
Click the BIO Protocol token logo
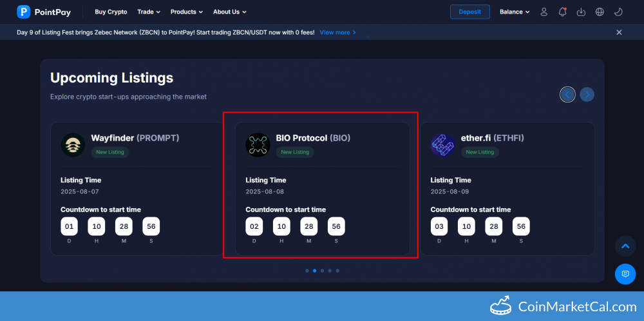[x=258, y=144]
